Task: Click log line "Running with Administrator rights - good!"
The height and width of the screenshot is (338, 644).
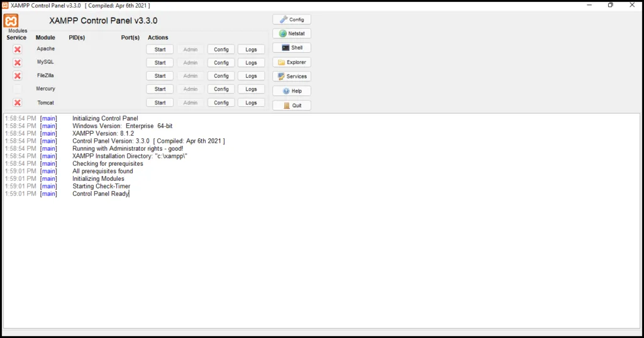Action: (128, 148)
